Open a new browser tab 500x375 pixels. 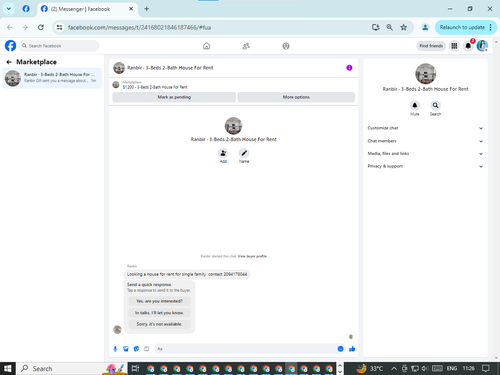(x=146, y=9)
